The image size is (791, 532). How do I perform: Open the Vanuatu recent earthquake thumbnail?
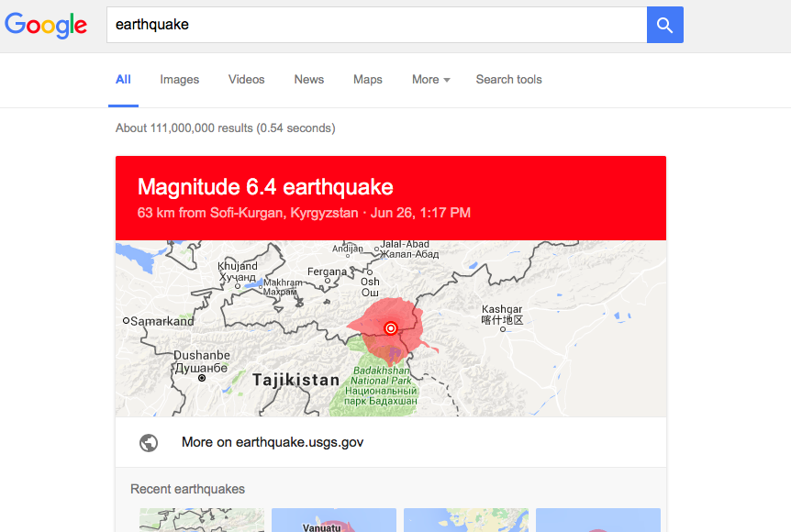click(x=334, y=520)
